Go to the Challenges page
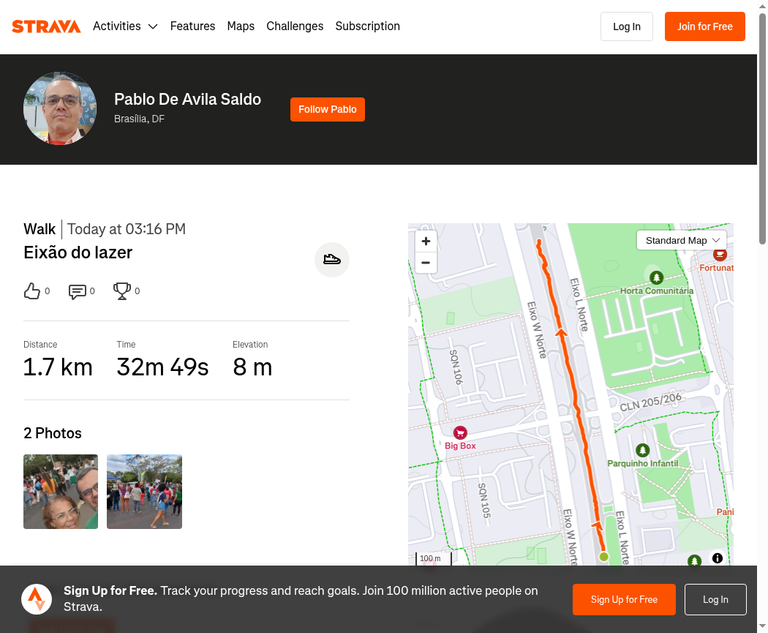The image size is (768, 633). pos(295,26)
